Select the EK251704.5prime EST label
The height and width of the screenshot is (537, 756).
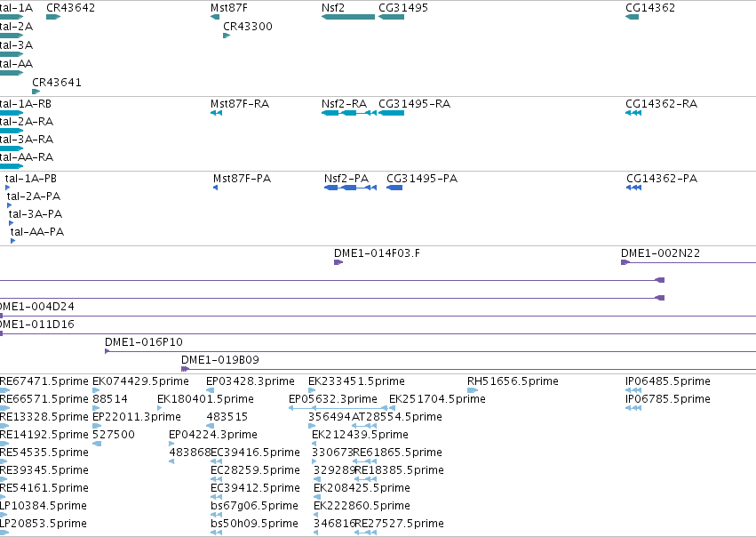click(x=437, y=399)
